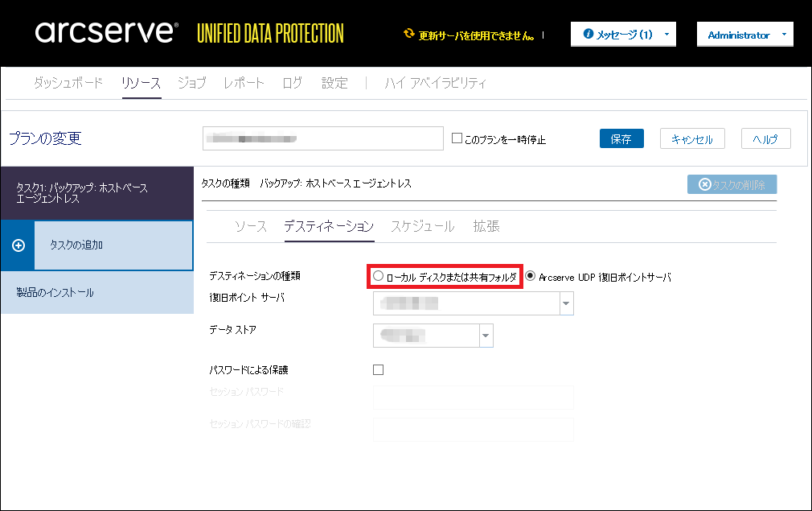Click the update server refresh warning icon
The width and height of the screenshot is (812, 511).
409,35
